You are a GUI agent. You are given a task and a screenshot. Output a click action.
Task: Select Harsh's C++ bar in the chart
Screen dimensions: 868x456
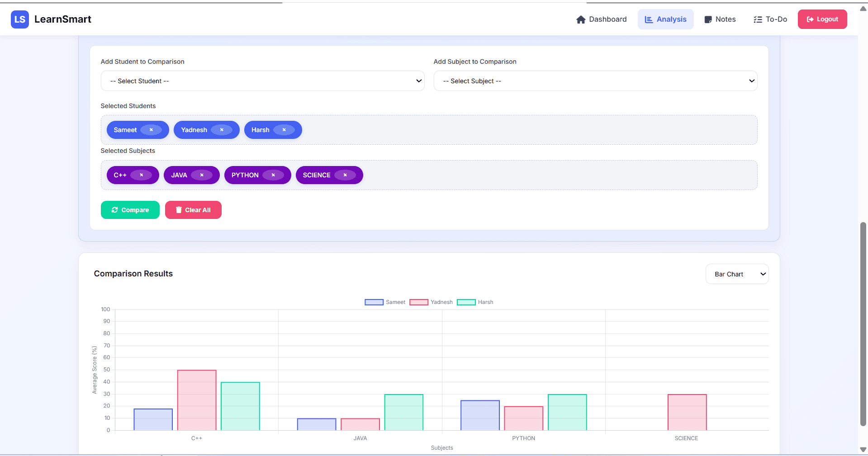240,406
